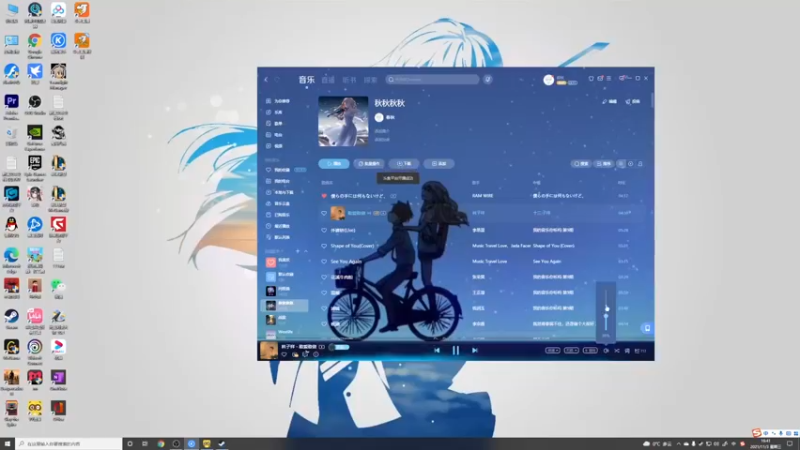
Task: Open the first pill dropdown in player bar
Action: click(x=553, y=351)
